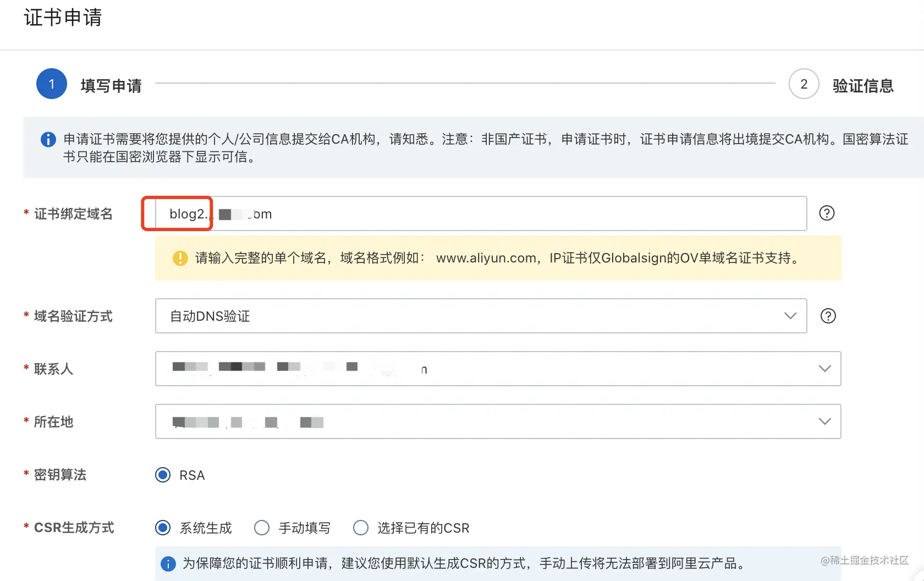This screenshot has width=924, height=581.
Task: Click 填写申请 step label
Action: coord(111,86)
